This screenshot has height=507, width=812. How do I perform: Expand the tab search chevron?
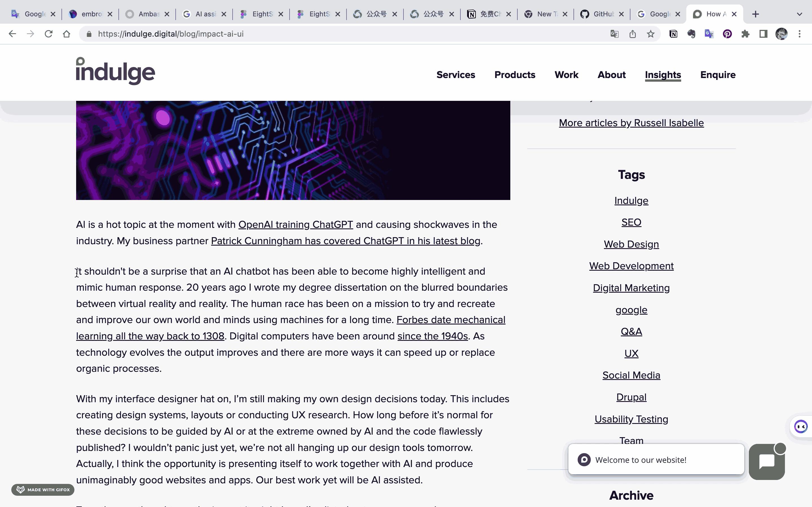(799, 14)
